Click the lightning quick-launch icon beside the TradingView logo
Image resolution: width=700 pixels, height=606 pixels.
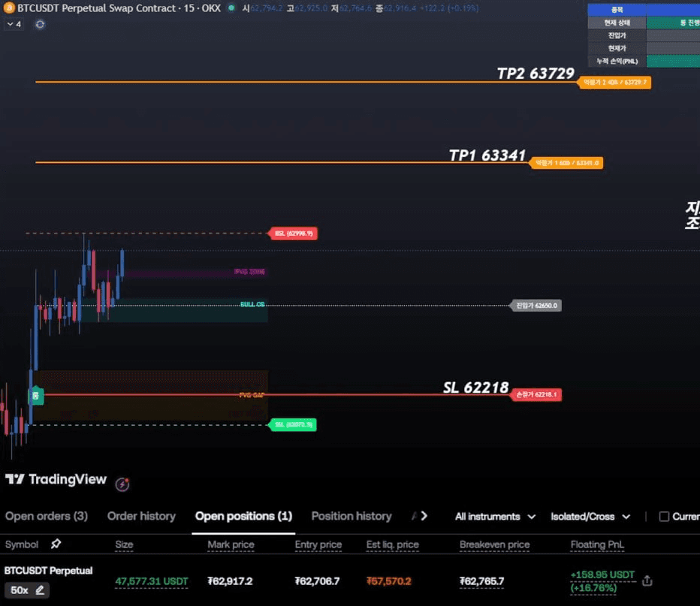[122, 484]
